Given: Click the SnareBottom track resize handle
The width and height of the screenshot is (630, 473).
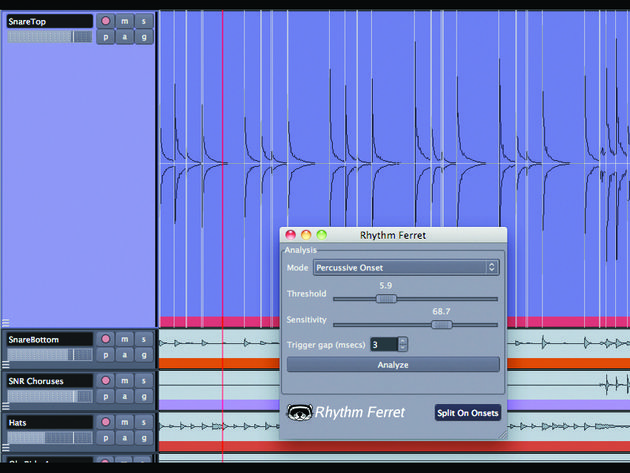Looking at the screenshot, I should pos(6,364).
